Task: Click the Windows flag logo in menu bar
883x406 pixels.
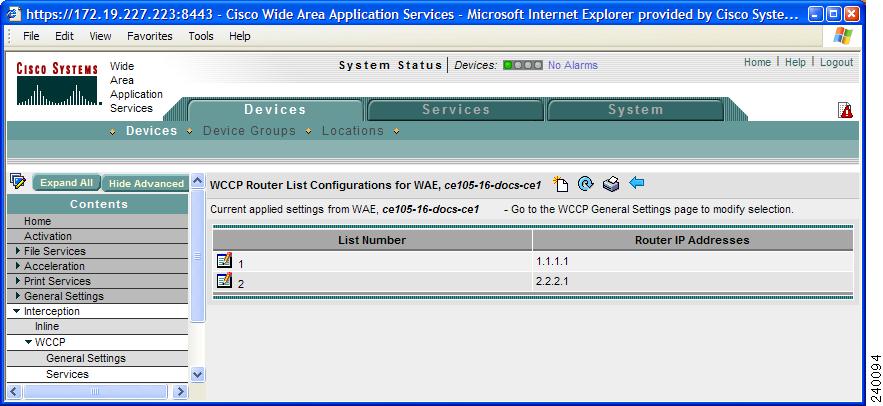Action: coord(842,36)
